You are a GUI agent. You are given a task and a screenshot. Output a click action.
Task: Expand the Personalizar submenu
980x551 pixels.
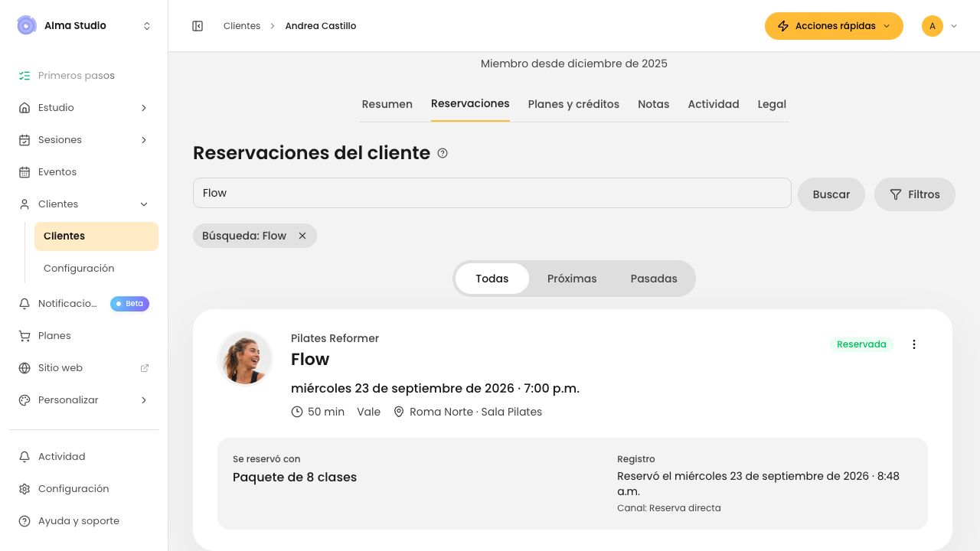[x=144, y=400]
